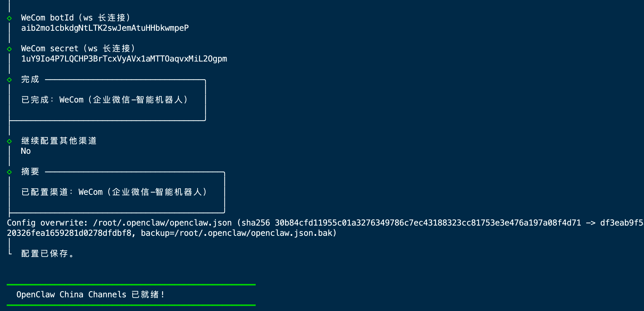The image size is (644, 311).
Task: Click the No answer under 继续配置其他渠道
Action: tap(26, 151)
